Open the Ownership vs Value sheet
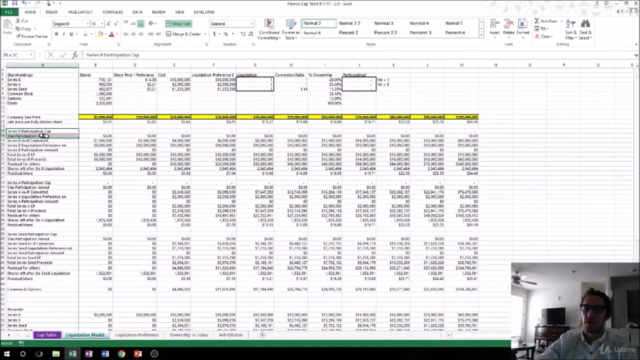The image size is (640, 360). 189,335
